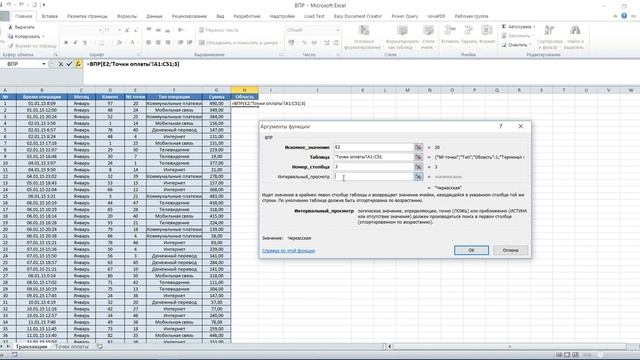Open Стили ячеек cell styles gallery
Screen dimensions: 640x360
(428, 37)
